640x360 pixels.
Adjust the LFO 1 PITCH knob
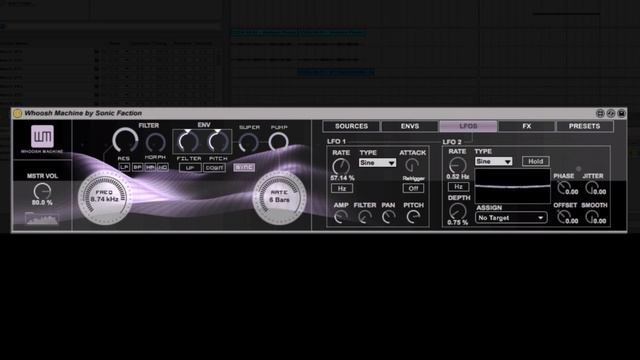point(413,217)
